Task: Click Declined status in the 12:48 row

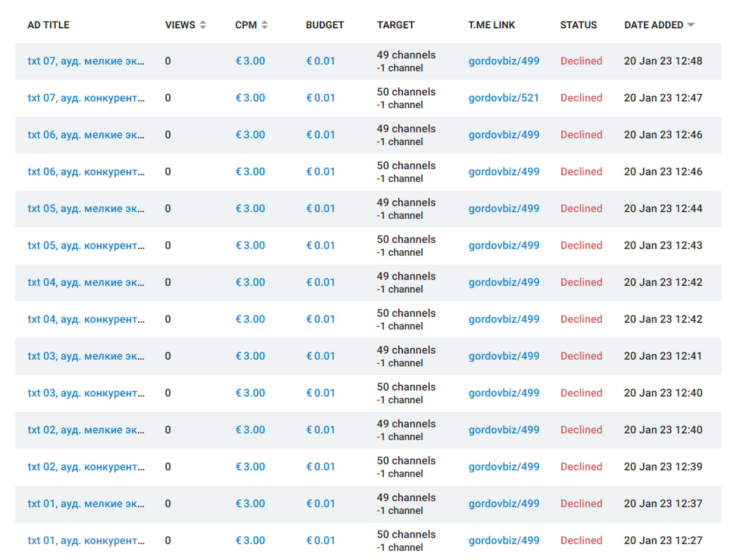Action: (581, 61)
